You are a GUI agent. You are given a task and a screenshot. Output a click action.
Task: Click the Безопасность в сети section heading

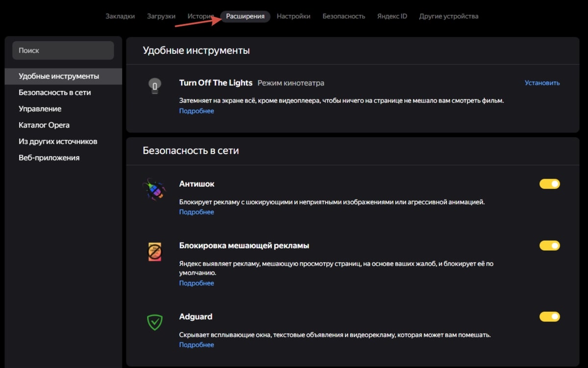tap(191, 151)
